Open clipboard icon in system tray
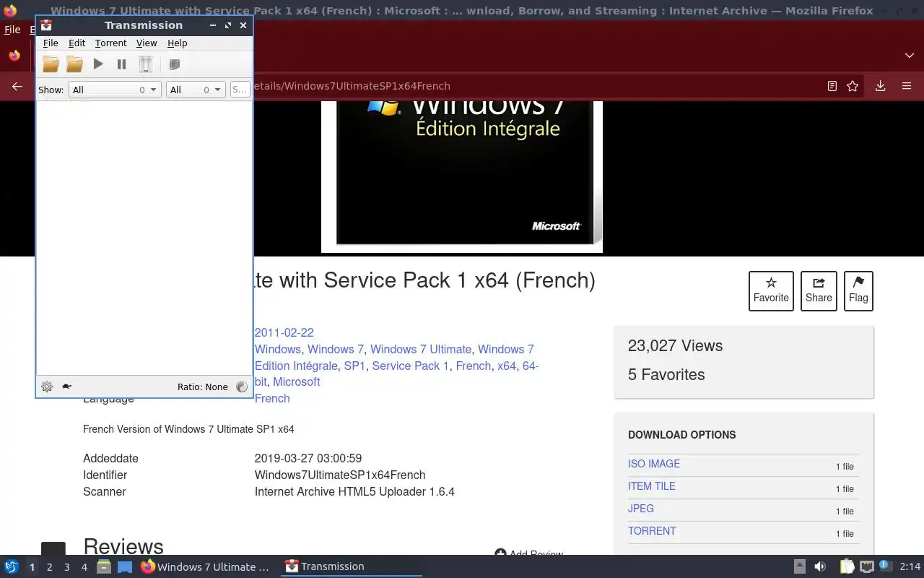924x578 pixels. [x=847, y=567]
